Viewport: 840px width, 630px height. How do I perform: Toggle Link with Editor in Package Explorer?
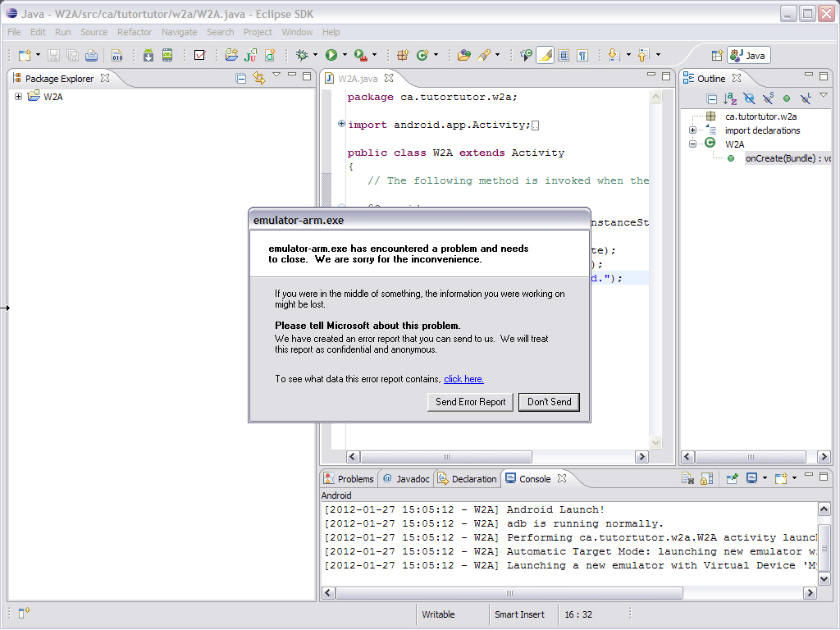pos(260,79)
